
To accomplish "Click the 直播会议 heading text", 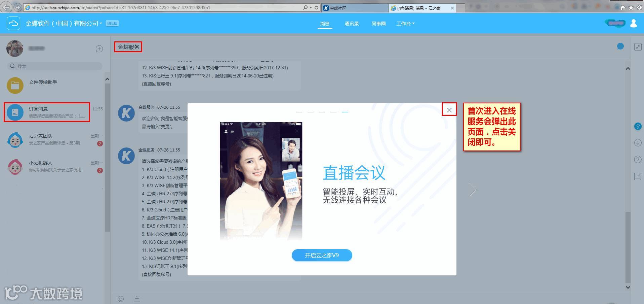I will [354, 173].
